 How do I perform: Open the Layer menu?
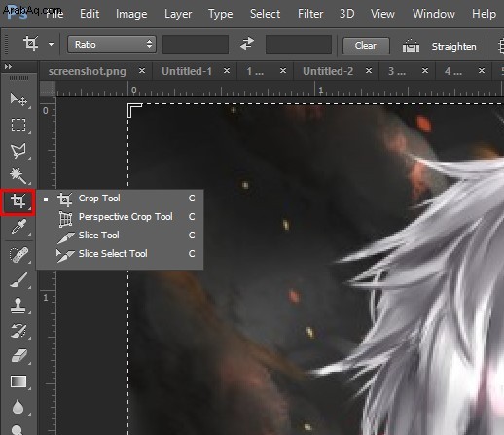click(x=178, y=14)
